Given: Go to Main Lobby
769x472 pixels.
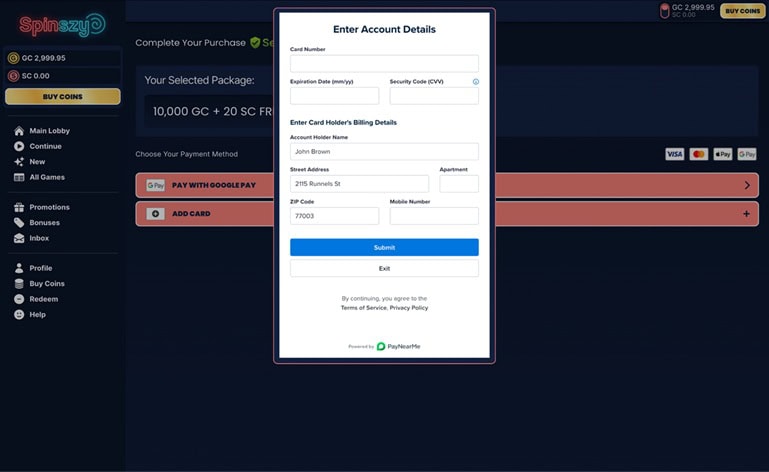Looking at the screenshot, I should coord(49,131).
